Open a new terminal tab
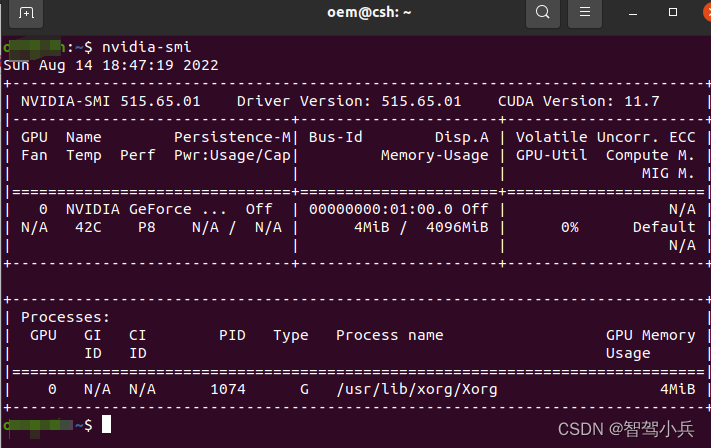 [x=26, y=13]
